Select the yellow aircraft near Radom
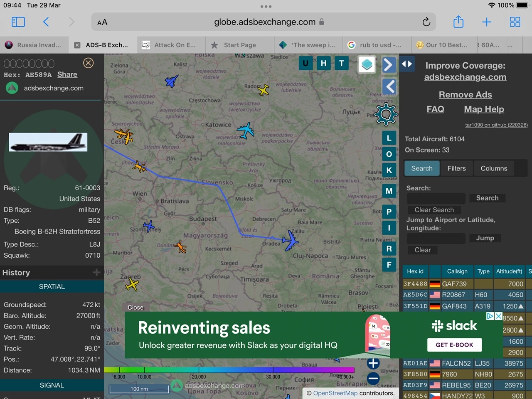The image size is (532, 399). tap(264, 89)
